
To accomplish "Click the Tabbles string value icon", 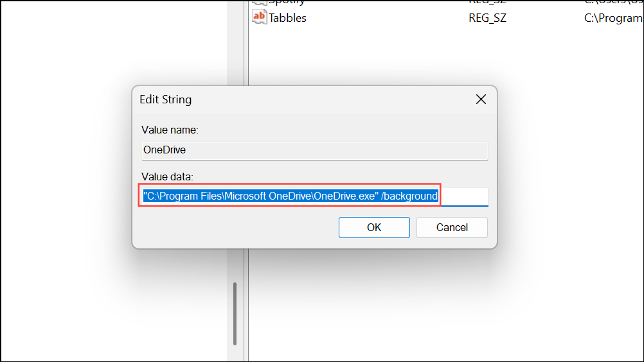I will tap(259, 17).
